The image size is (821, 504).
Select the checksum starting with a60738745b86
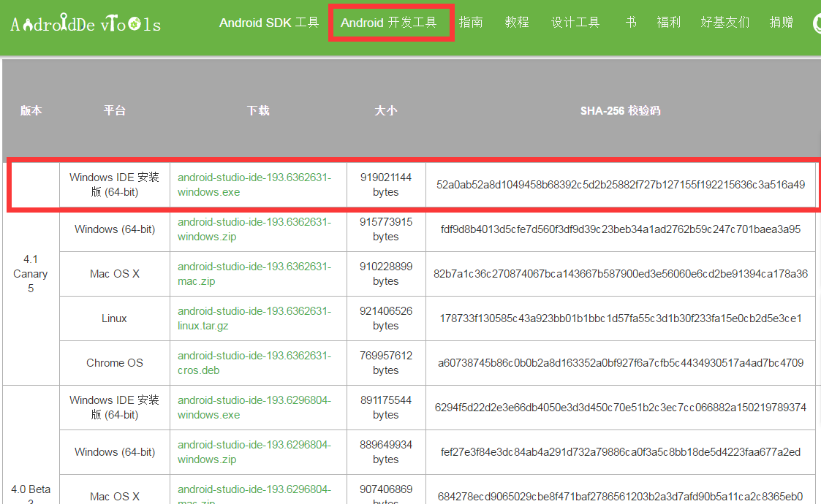[x=621, y=363]
